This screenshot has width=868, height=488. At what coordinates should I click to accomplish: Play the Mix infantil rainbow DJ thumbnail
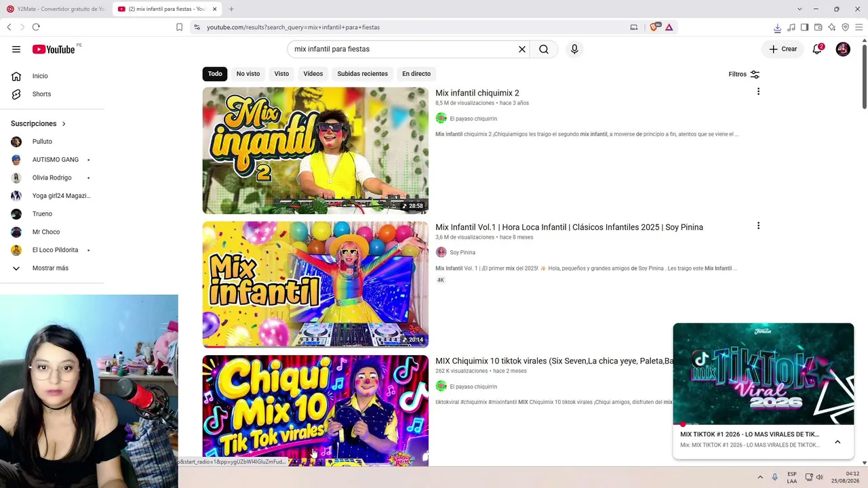tap(315, 285)
